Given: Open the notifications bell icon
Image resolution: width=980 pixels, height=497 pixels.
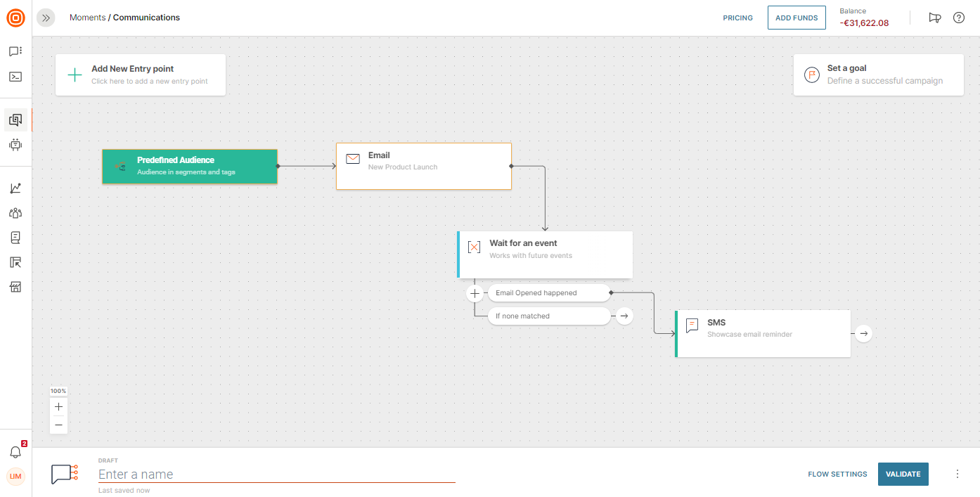Looking at the screenshot, I should [15, 452].
